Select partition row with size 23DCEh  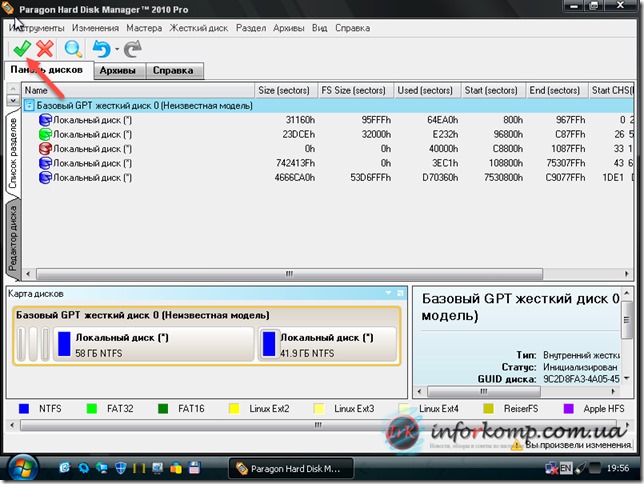coord(328,134)
